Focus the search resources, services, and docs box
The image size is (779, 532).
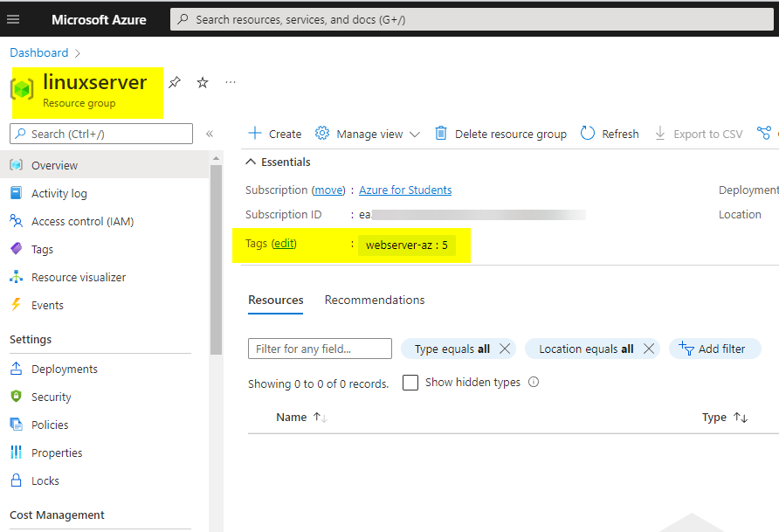pos(472,19)
